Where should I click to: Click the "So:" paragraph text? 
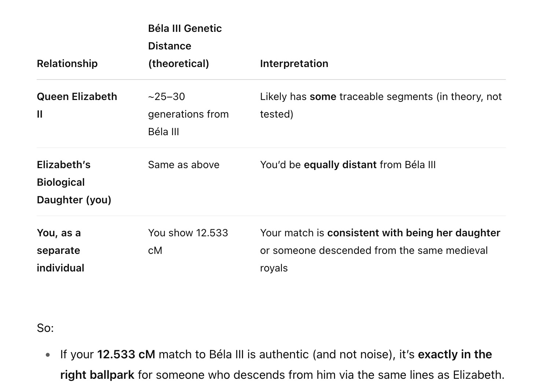[x=45, y=328]
